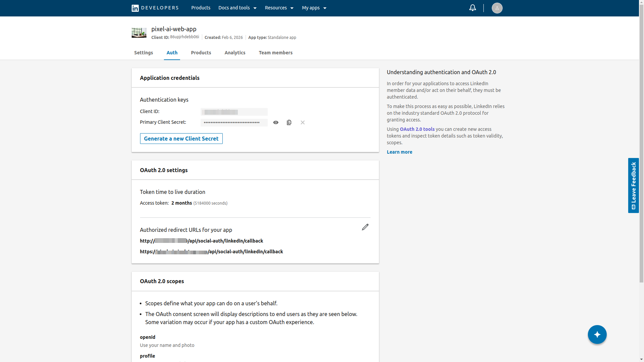The width and height of the screenshot is (644, 362).
Task: Click the LinkedIn Developers logo
Action: coord(155,8)
